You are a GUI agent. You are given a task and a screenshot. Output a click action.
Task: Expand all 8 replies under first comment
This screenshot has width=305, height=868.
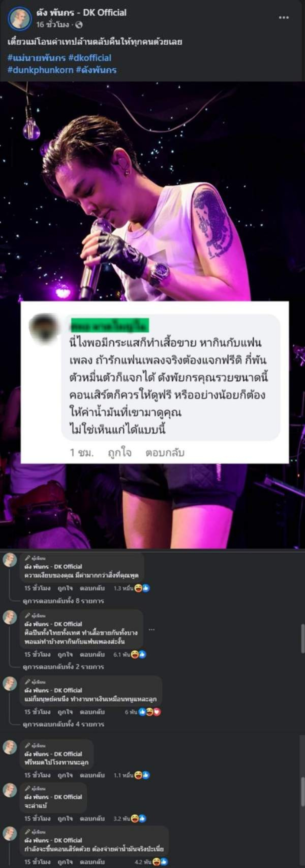point(64,601)
